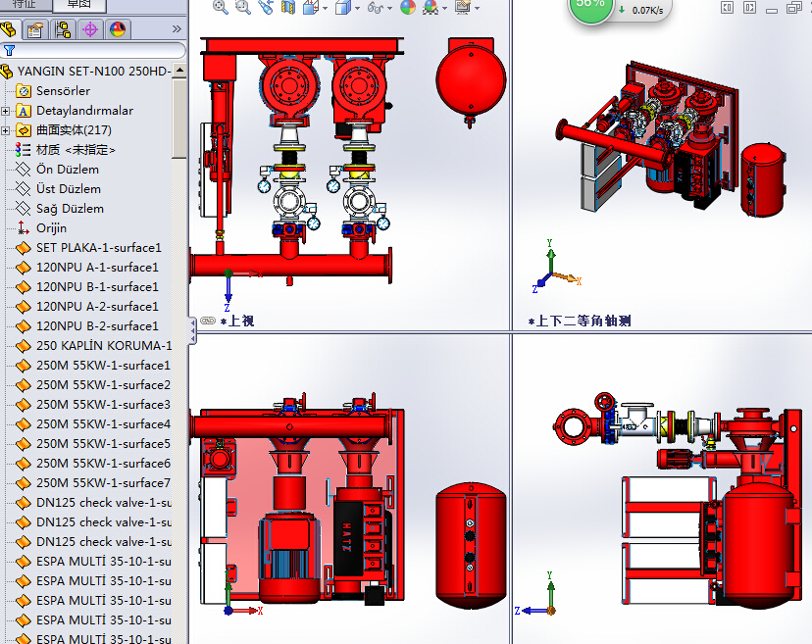Select 250M 55KW-1-surface7 in the tree

click(x=103, y=483)
